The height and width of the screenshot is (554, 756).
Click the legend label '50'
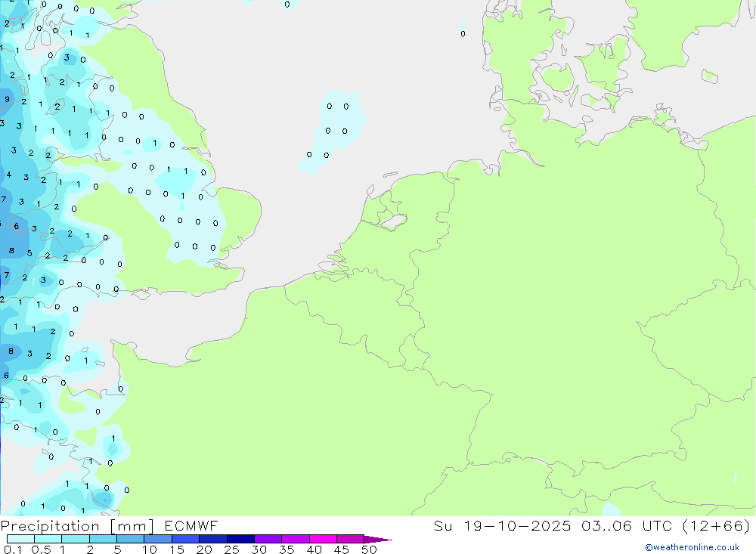coord(370,549)
